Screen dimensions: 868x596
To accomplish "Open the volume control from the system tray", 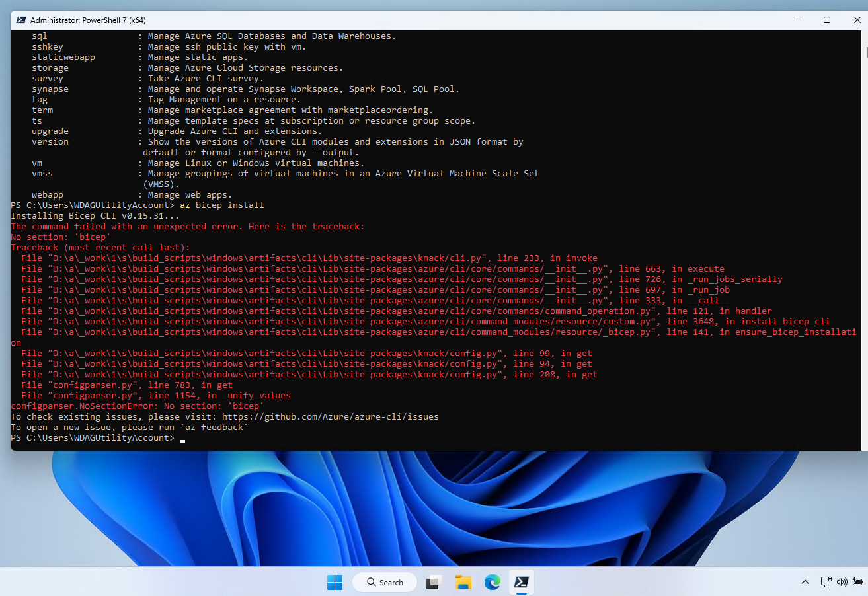I will point(841,582).
